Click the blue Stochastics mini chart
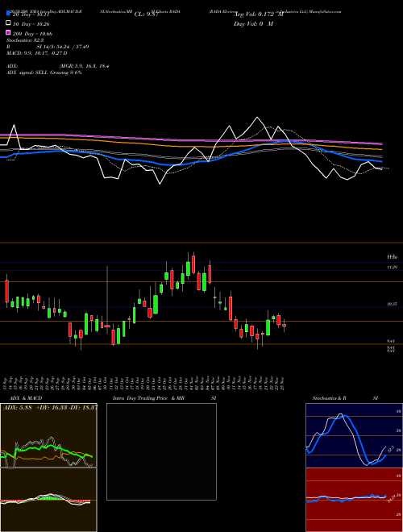Viewport: 403px width, 532px height. pos(354,435)
